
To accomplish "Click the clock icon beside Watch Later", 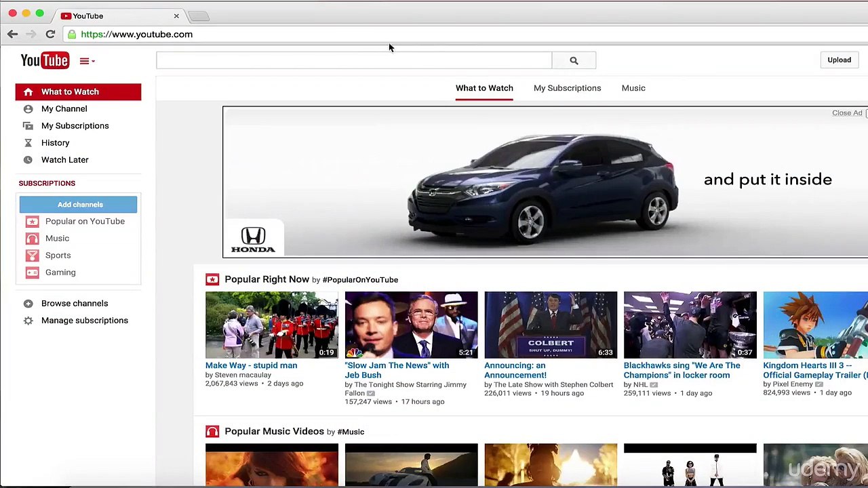I will coord(28,159).
